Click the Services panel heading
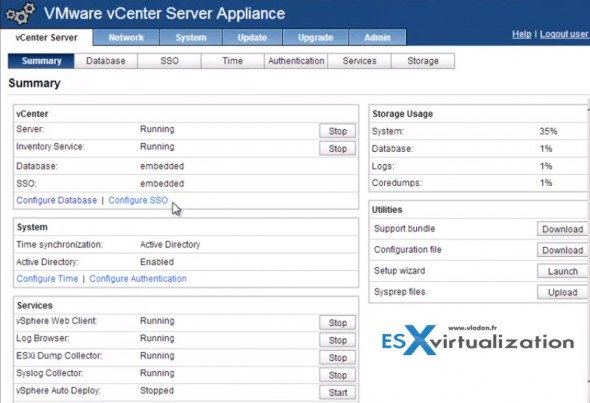 coord(35,306)
